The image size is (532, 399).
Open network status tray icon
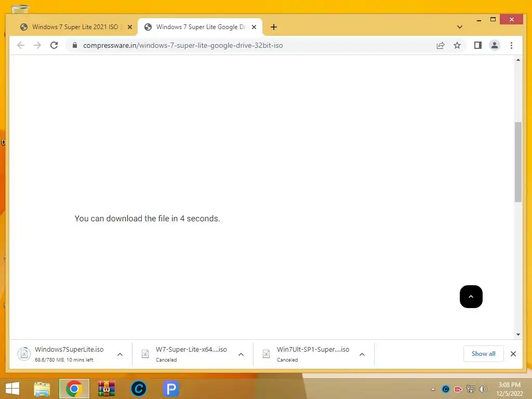(471, 389)
